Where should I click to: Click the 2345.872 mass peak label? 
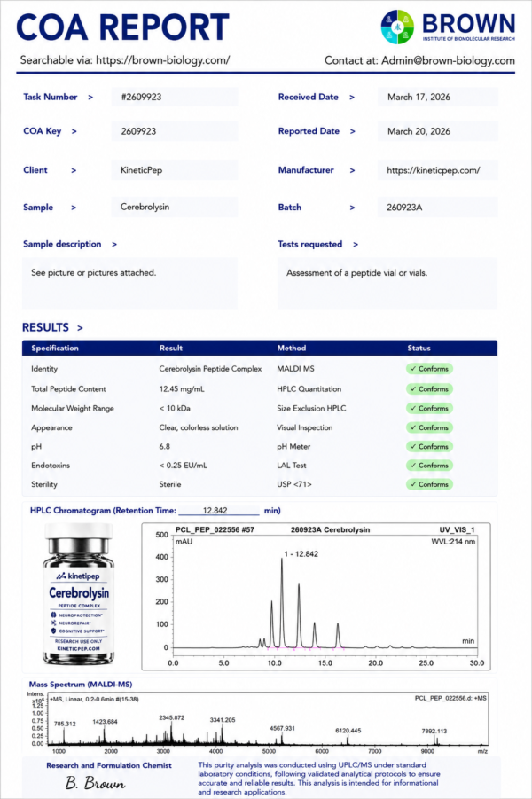click(x=172, y=717)
